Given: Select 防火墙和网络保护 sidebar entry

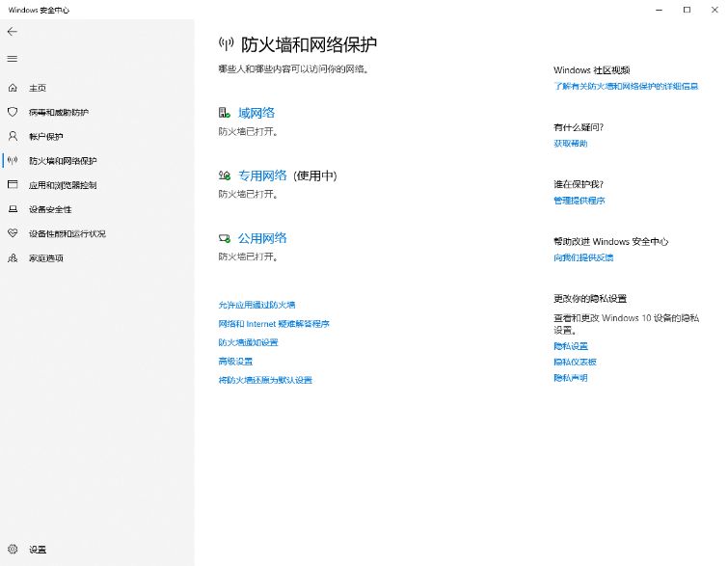Looking at the screenshot, I should (63, 161).
